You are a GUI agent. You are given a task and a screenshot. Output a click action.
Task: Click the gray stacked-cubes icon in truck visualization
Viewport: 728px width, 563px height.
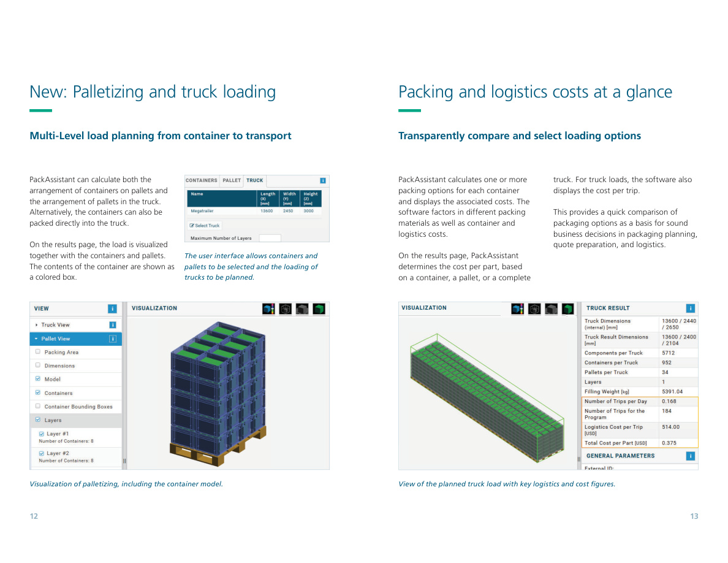551,309
